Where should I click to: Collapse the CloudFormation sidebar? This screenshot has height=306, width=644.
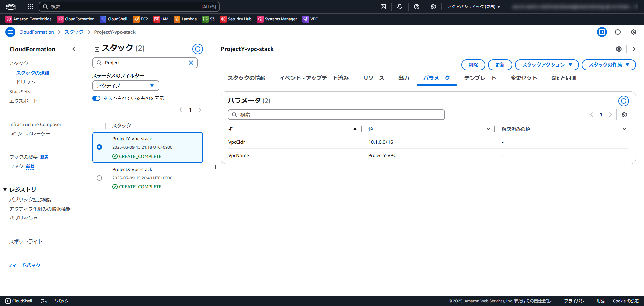click(x=74, y=49)
